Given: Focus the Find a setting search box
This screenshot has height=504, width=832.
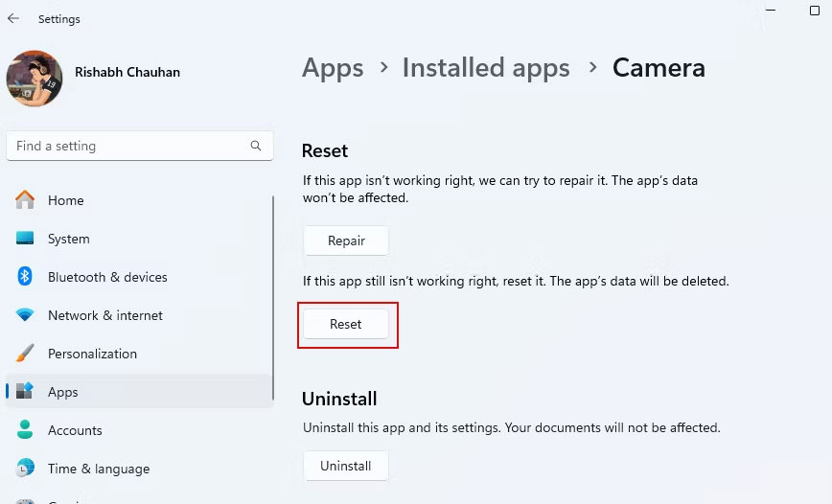Looking at the screenshot, I should coord(129,146).
